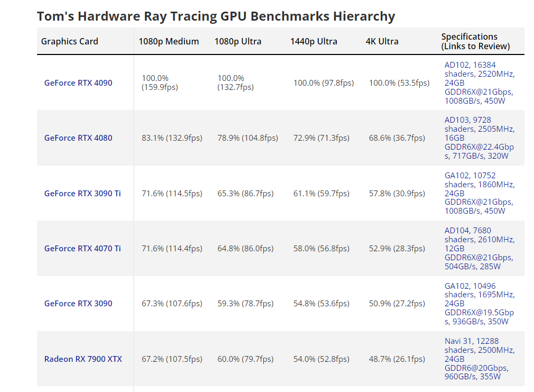Viewport: 534px width, 392px height.
Task: Click the Graphics Card column header
Action: (x=70, y=41)
